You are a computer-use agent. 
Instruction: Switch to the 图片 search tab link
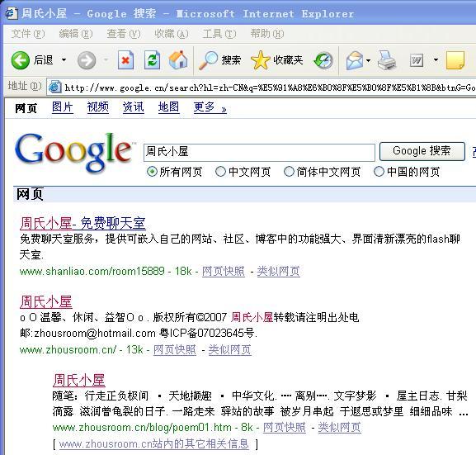pyautogui.click(x=63, y=107)
